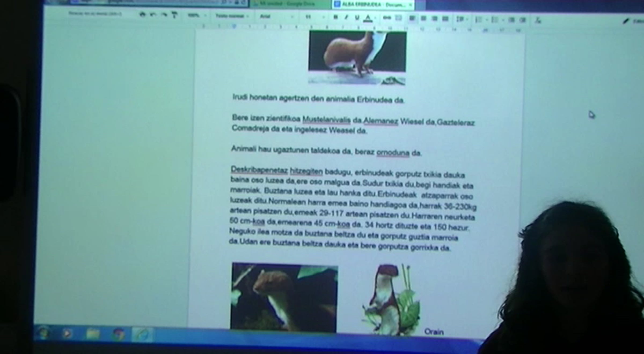
Task: Open the media player taskbar icon
Action: 67,334
